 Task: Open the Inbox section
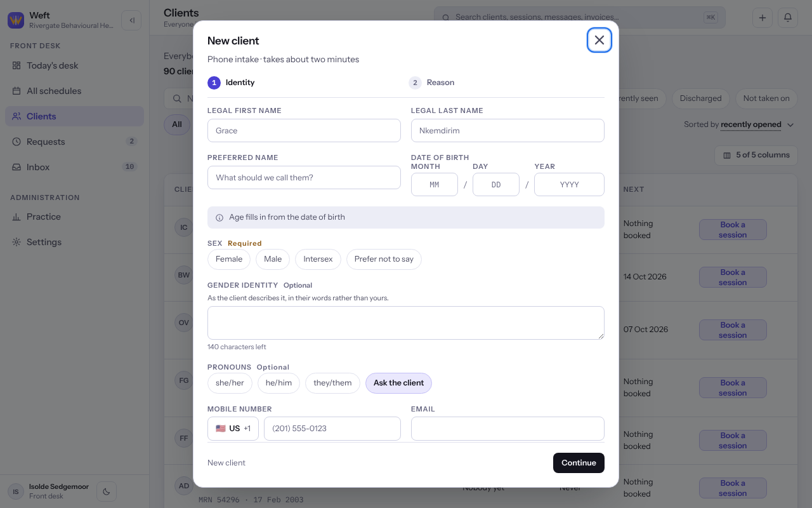(75, 167)
